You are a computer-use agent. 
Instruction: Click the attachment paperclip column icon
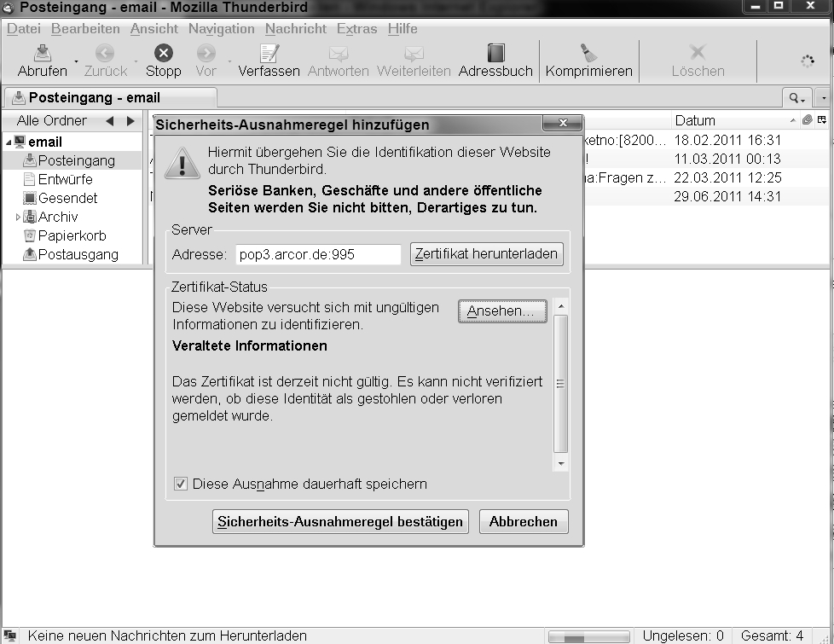808,120
